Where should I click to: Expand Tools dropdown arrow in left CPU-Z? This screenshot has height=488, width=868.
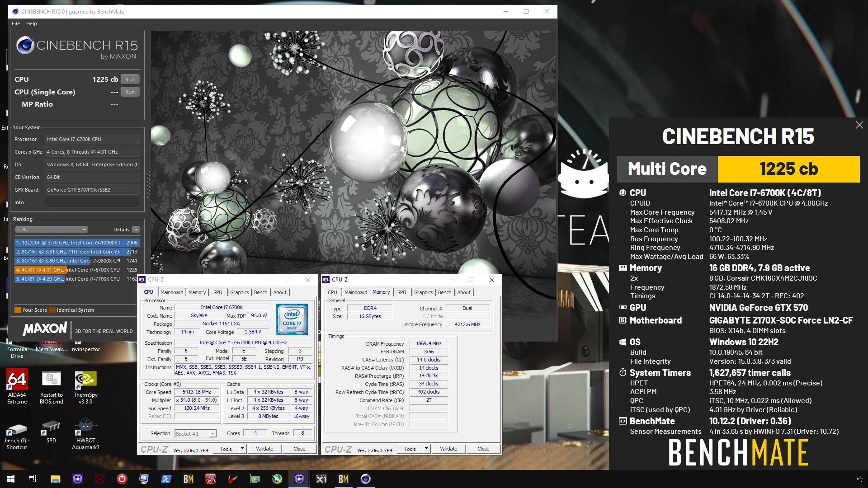pyautogui.click(x=242, y=449)
